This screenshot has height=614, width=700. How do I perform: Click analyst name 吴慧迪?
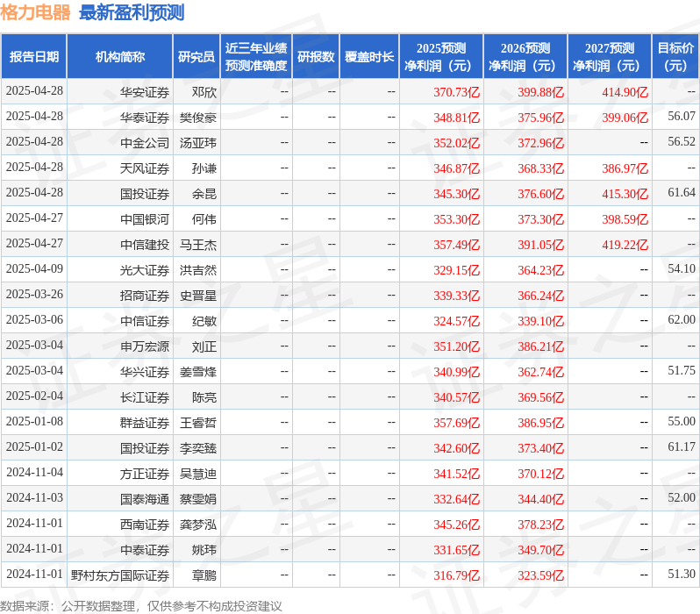[198, 475]
